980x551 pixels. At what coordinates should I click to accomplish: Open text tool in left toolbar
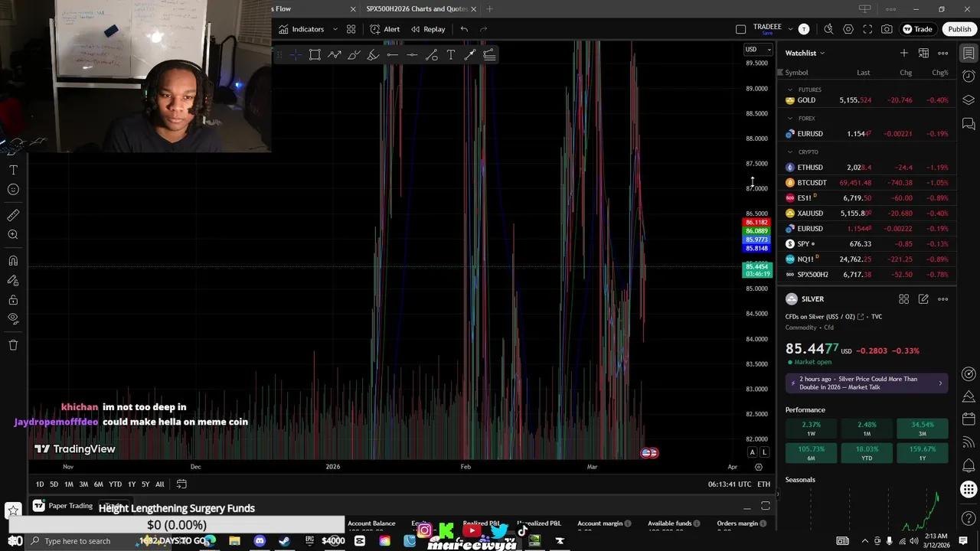click(x=13, y=170)
